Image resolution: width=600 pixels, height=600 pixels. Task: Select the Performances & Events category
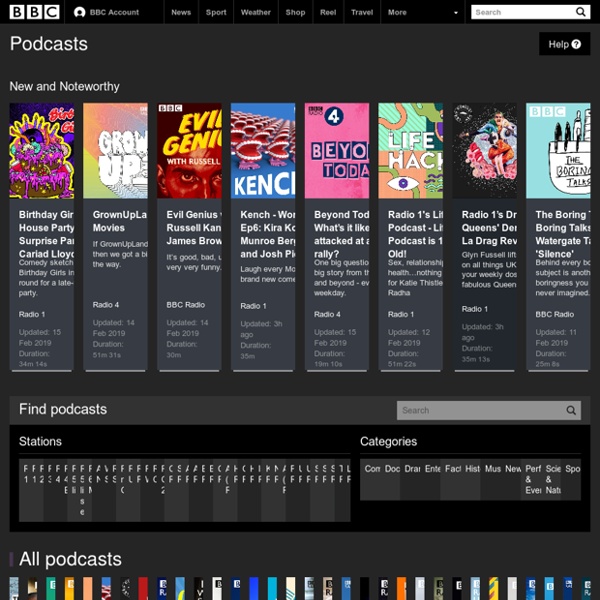[x=533, y=479]
